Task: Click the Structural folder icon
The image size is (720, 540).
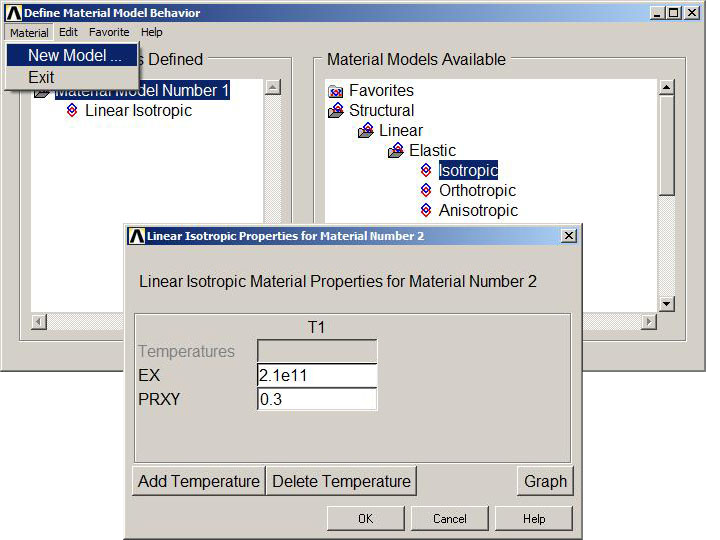Action: point(336,111)
